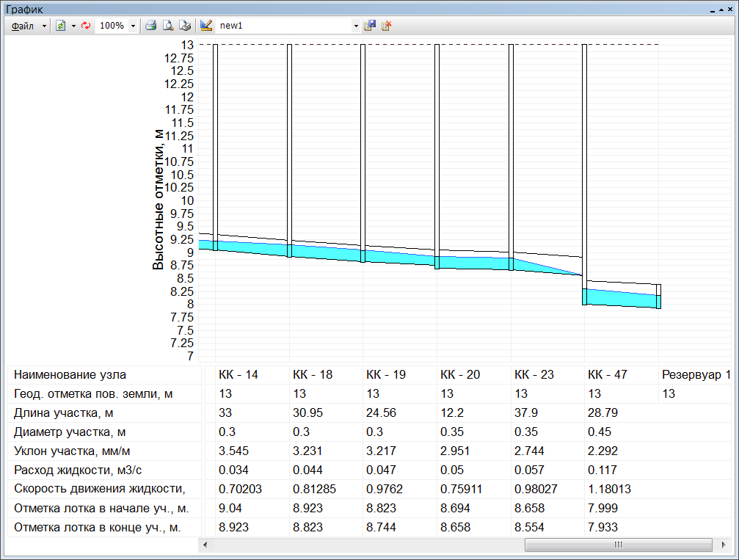Click the graph settings ruler-pencil icon
The height and width of the screenshot is (560, 739).
[x=206, y=25]
